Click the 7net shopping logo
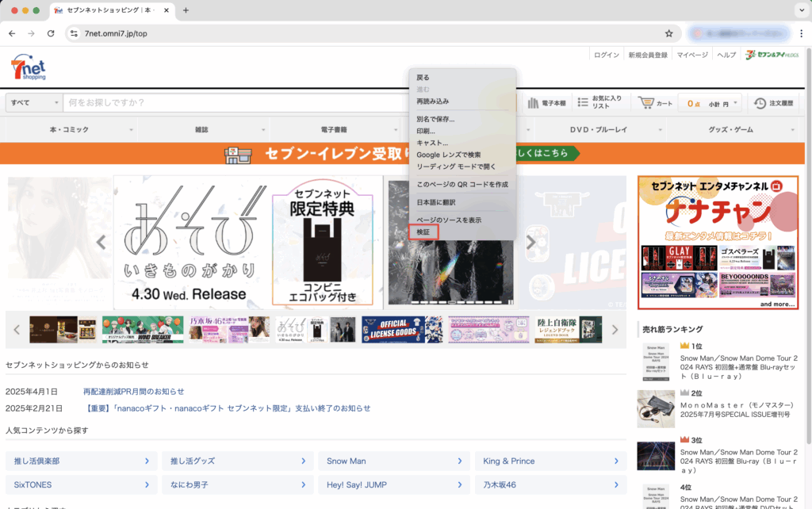Viewport: 812px width, 509px height. point(29,67)
